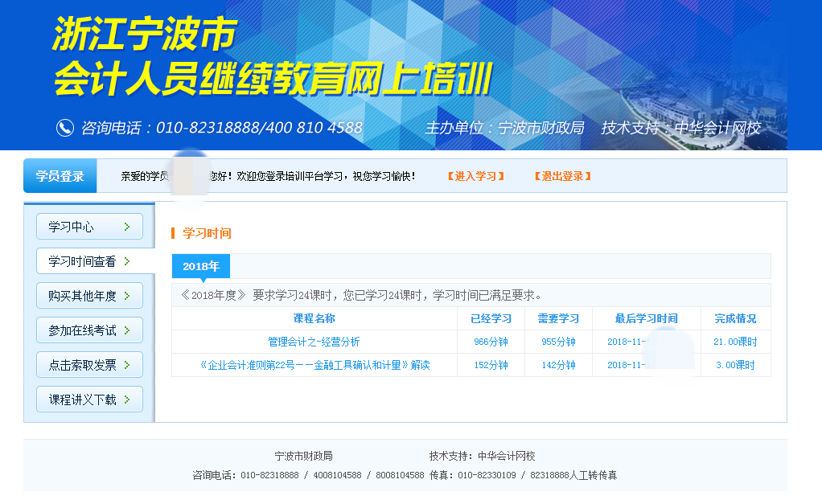The height and width of the screenshot is (504, 822).
Task: Open the 企业会计准则第22号 course link
Action: (x=314, y=365)
